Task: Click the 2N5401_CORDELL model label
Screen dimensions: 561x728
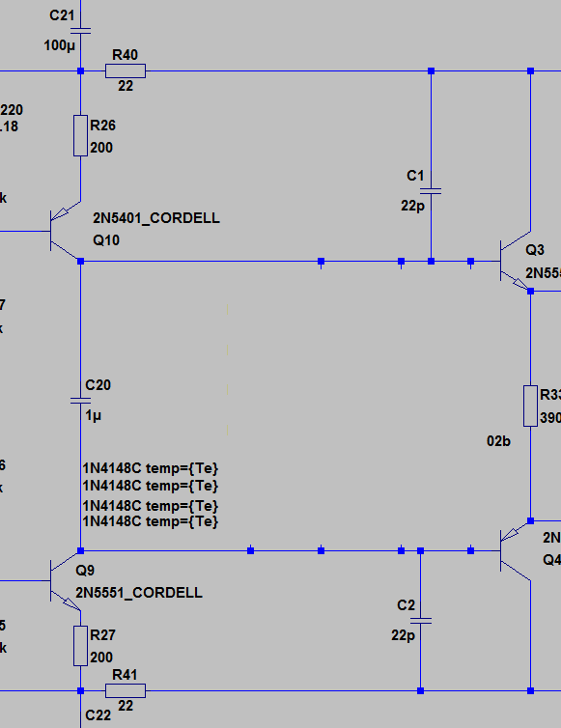Action: (x=156, y=218)
